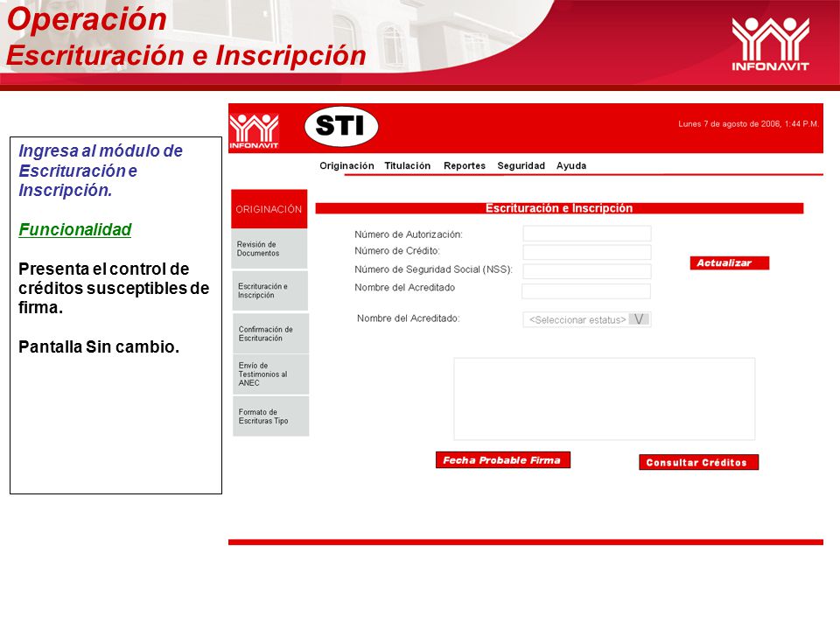Click the Consultar Créditos button
The height and width of the screenshot is (630, 840).
click(698, 462)
